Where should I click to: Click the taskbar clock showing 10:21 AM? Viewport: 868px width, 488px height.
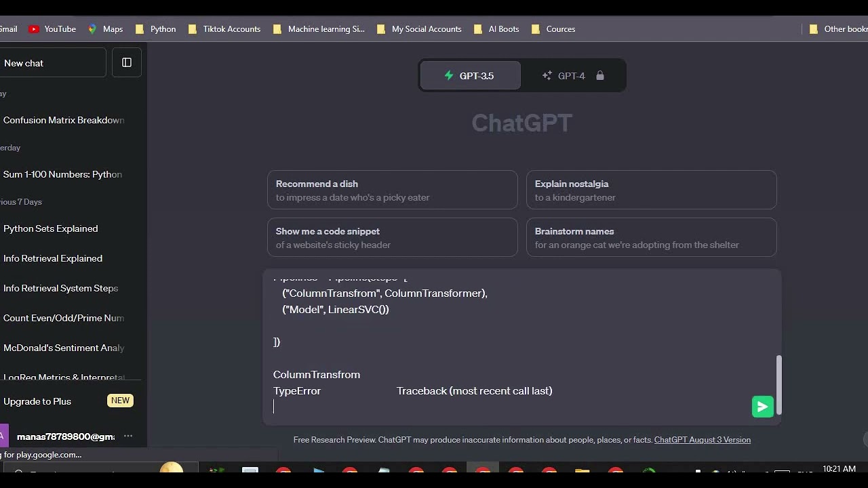(839, 469)
